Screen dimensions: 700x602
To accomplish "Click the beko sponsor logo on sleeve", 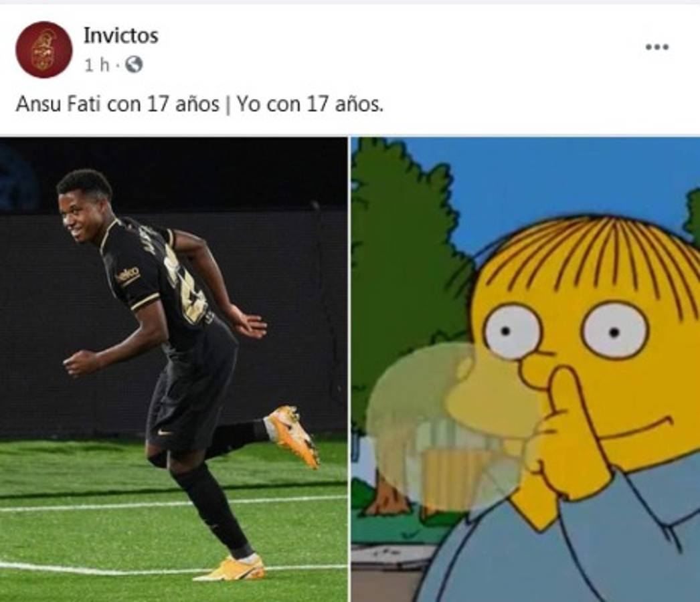I will [x=128, y=274].
